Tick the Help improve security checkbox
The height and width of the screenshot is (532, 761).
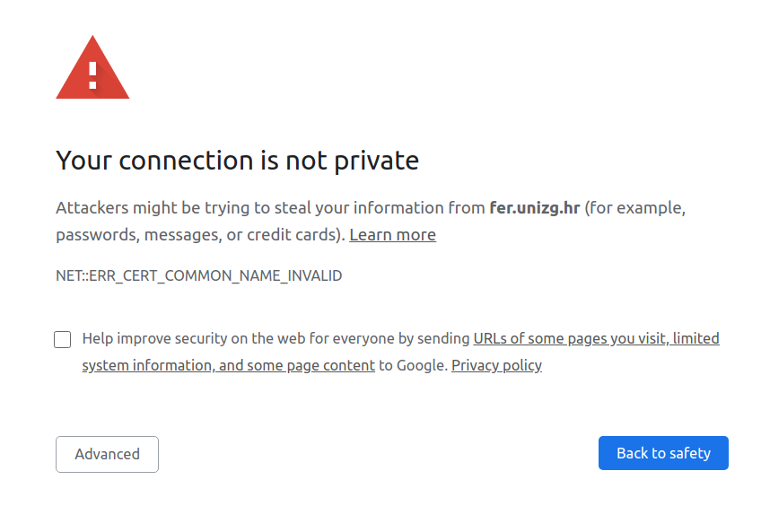pos(62,339)
